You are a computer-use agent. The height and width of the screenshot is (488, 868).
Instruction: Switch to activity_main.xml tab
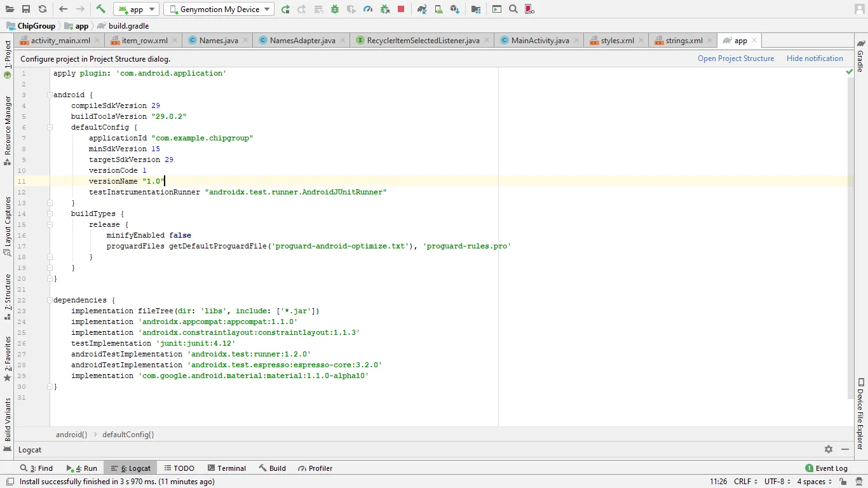click(x=60, y=40)
